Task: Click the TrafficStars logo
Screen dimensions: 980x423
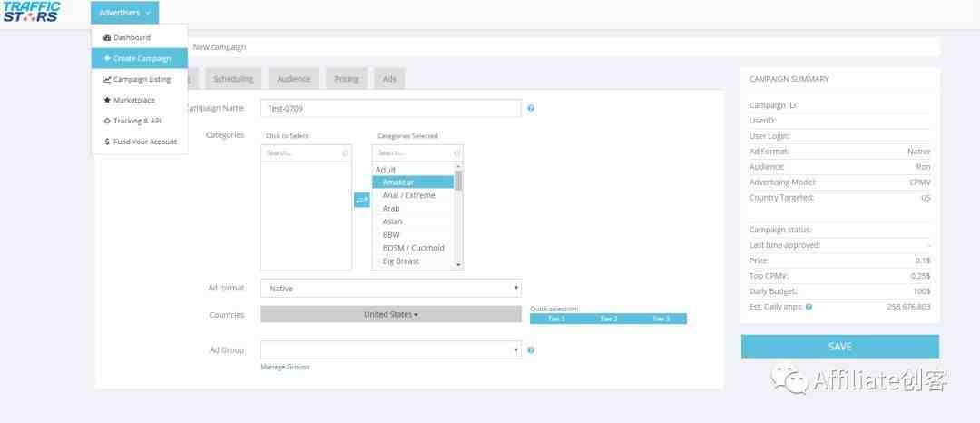Action: [x=32, y=11]
